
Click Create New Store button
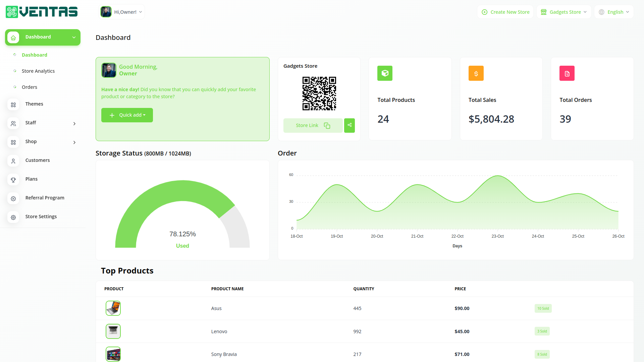(505, 12)
